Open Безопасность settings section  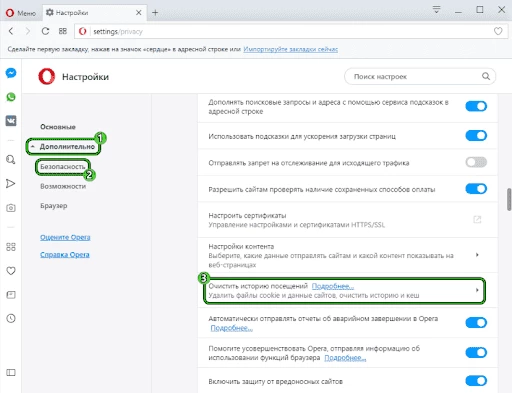pos(63,166)
